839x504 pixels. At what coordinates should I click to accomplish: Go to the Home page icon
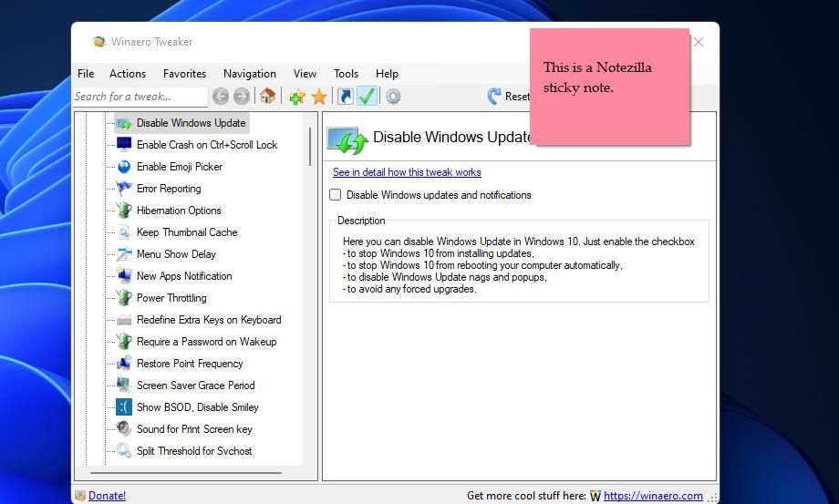[267, 97]
